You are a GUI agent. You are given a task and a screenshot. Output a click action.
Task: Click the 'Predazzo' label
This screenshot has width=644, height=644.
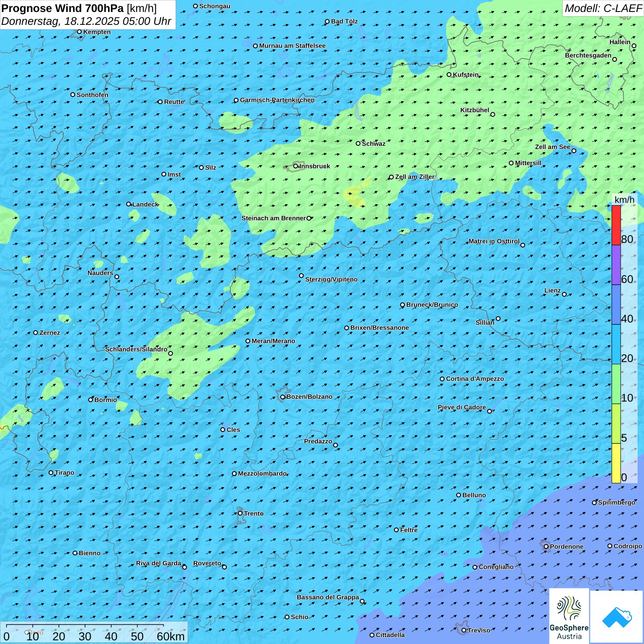tap(318, 441)
